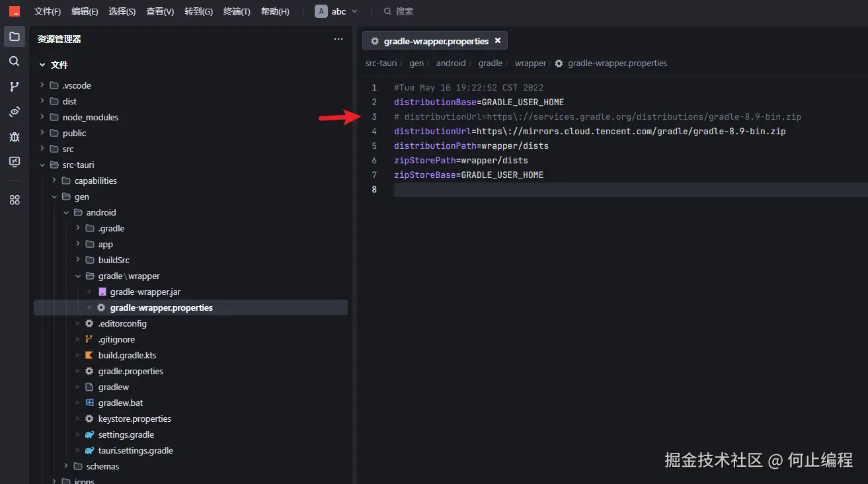Expand the capabilities folder
Viewport: 868px width, 484px height.
(x=95, y=181)
